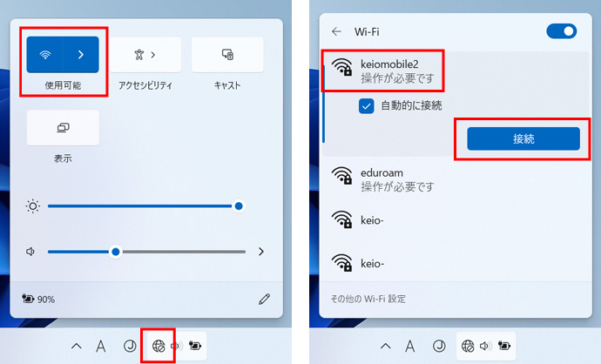Expand the アクセシビリティ options chevron
The height and width of the screenshot is (364, 601).
coord(153,55)
